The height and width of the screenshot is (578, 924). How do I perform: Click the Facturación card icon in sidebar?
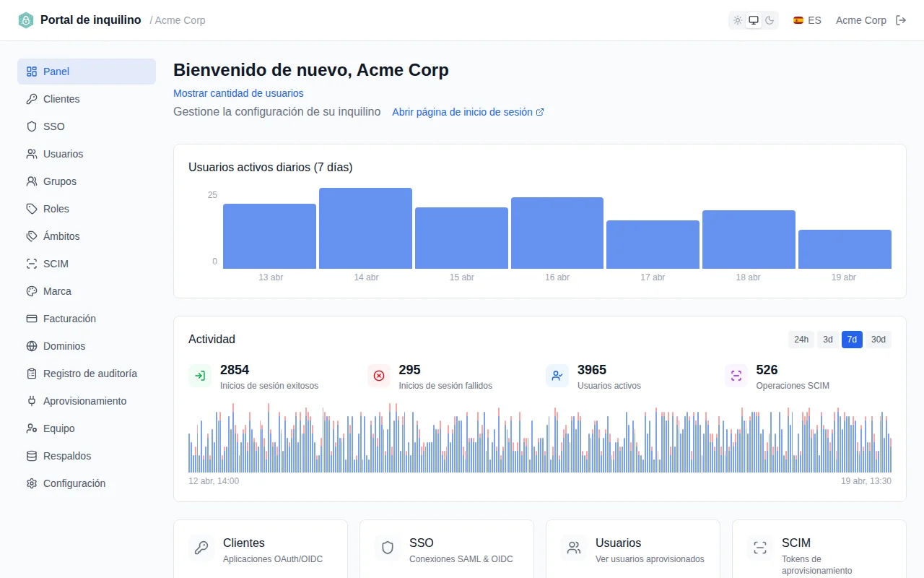32,319
